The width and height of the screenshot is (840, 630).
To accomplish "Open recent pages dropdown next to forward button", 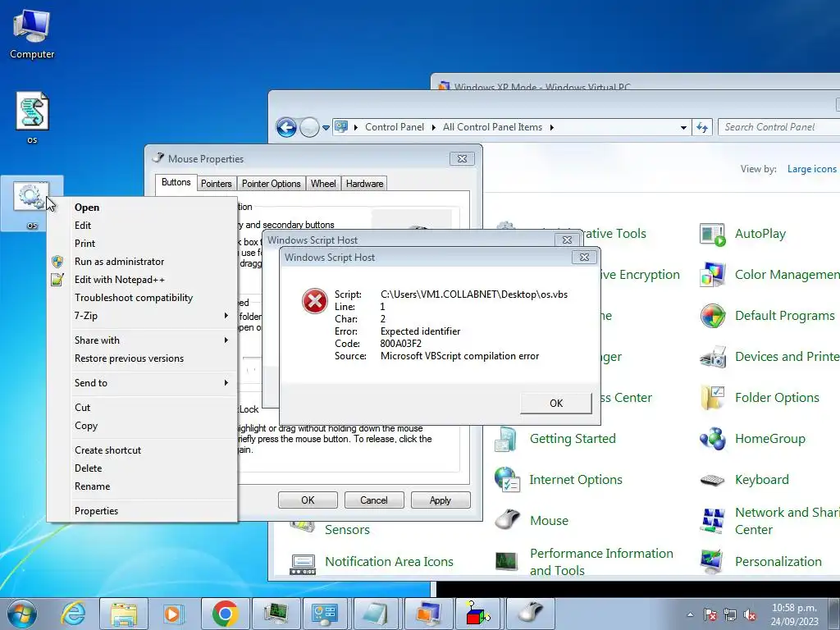I will click(x=326, y=128).
